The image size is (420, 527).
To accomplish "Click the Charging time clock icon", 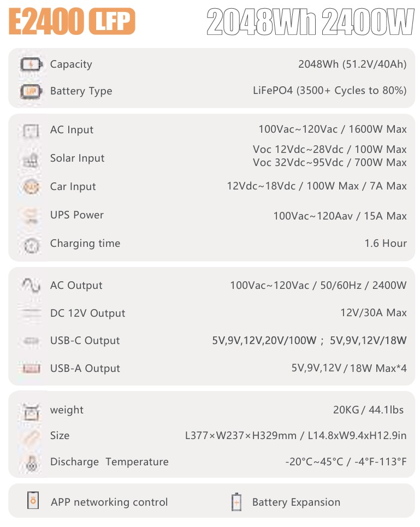I will pos(31,245).
